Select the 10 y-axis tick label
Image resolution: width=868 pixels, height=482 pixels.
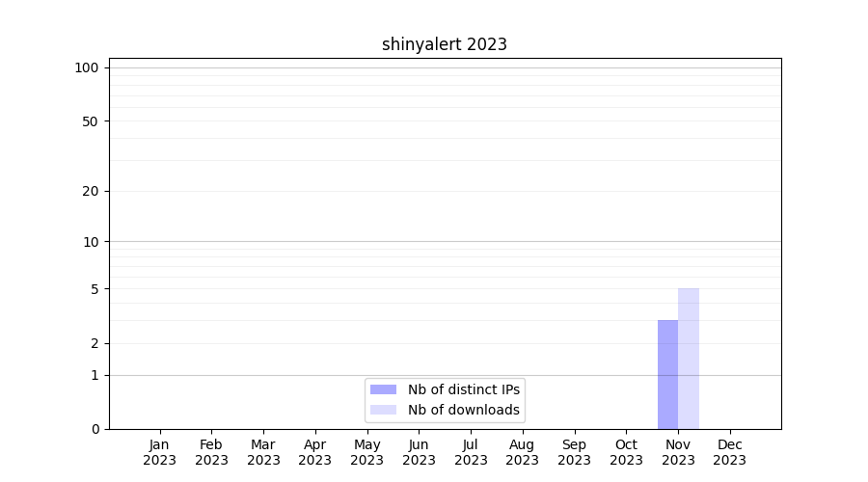coord(91,242)
